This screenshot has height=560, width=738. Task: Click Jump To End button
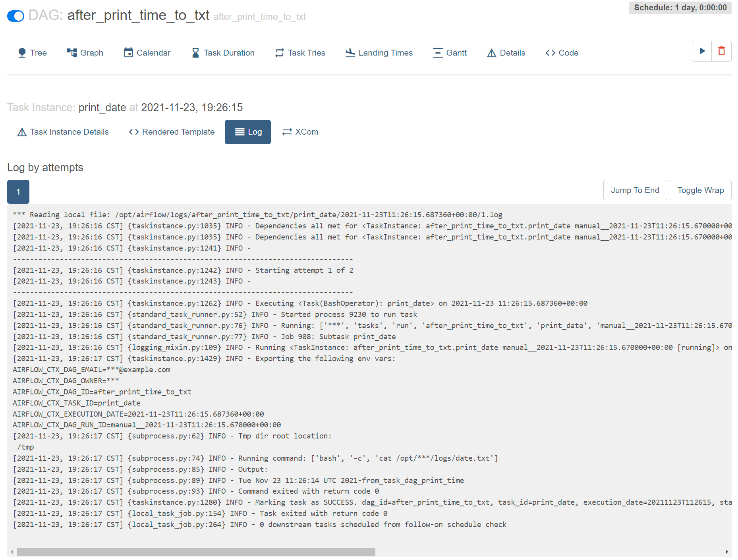point(635,190)
